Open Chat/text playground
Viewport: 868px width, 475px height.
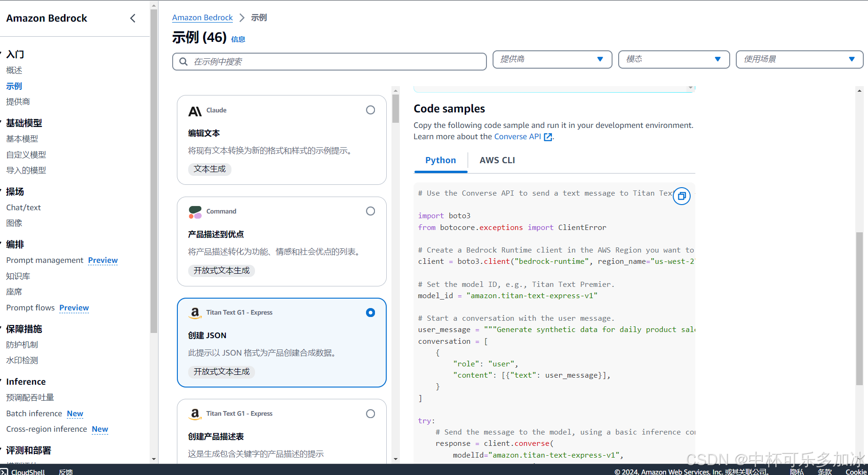[24, 207]
